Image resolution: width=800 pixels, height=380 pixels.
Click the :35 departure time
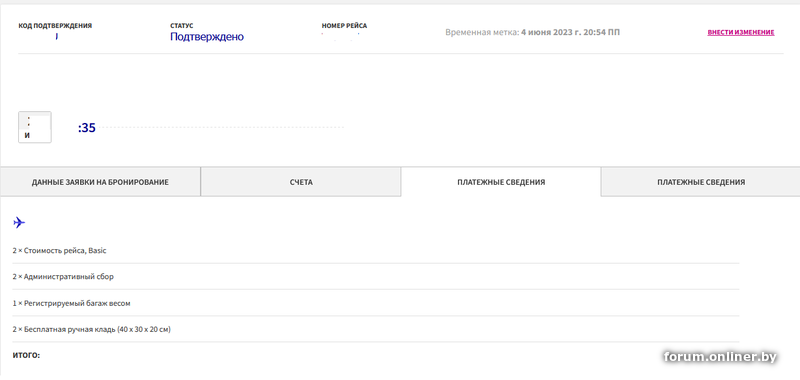[x=87, y=128]
